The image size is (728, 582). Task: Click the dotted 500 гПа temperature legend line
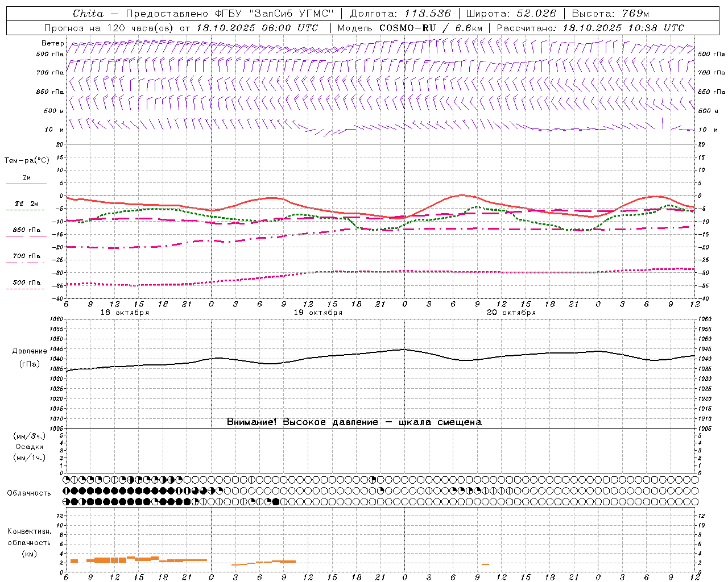25,289
